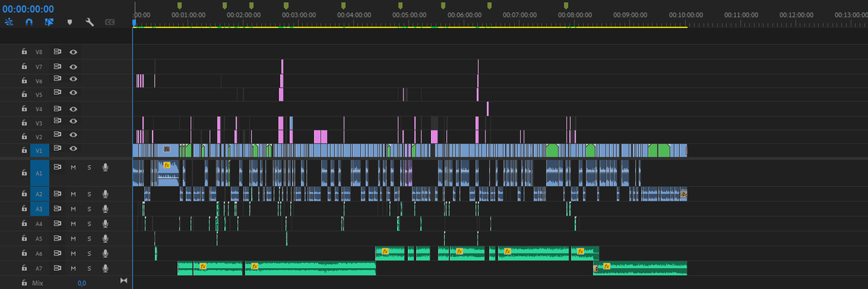This screenshot has height=289, width=868.
Task: Start voice-over record on track A5
Action: [106, 238]
